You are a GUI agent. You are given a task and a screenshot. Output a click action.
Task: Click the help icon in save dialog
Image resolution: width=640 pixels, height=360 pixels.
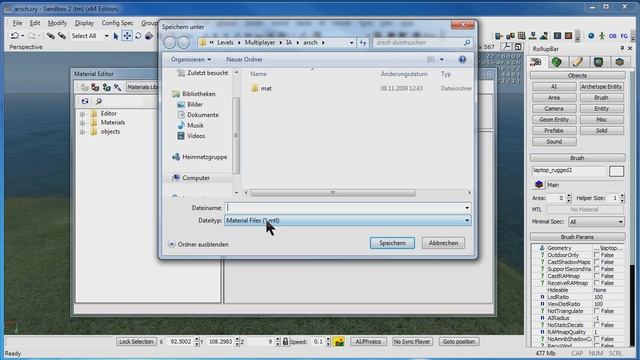462,60
